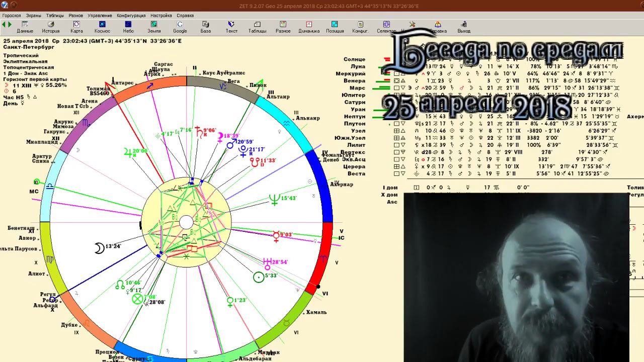Open the Конфиг. toolbar icon
The width and height of the screenshot is (644, 362).
pyautogui.click(x=360, y=27)
